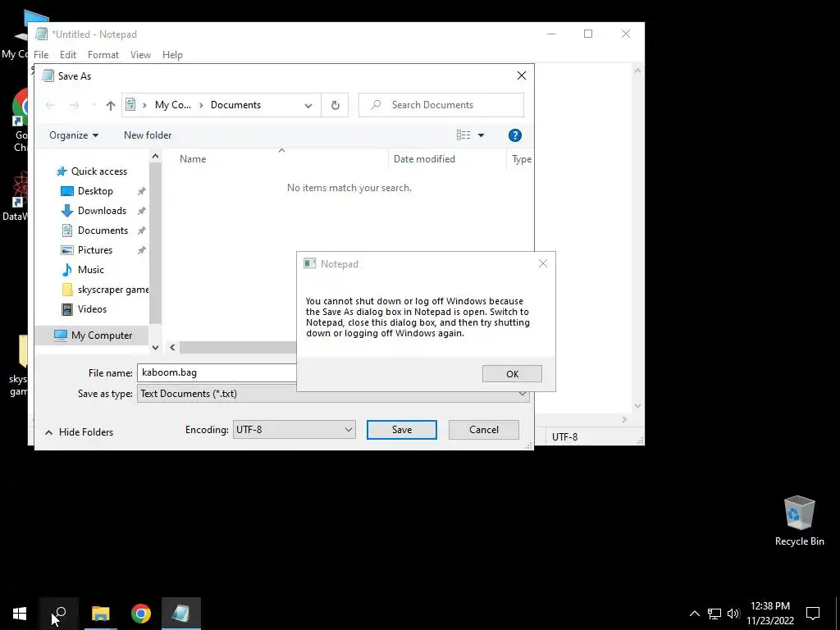Screen dimensions: 840x630
Task: Click OK in the Notepad warning dialog
Action: [512, 374]
